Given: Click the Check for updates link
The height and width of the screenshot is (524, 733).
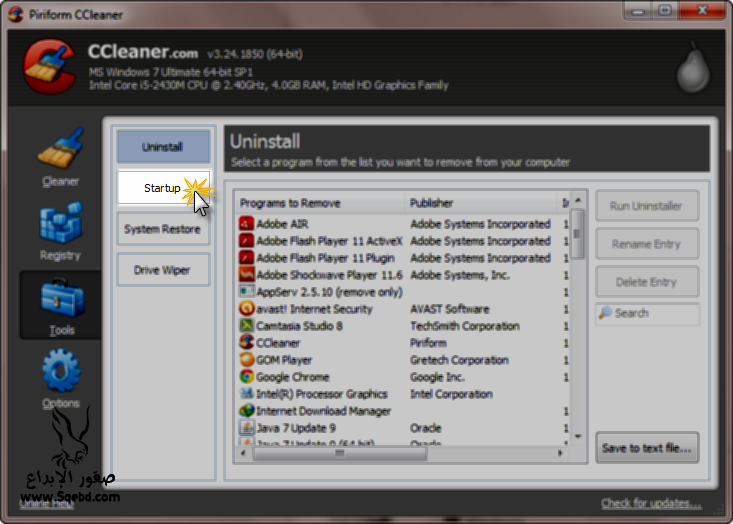Looking at the screenshot, I should coord(651,503).
